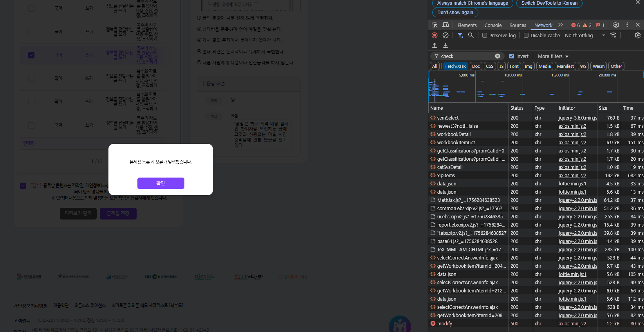Select the failed 'modify' request row
Image resolution: width=644 pixels, height=332 pixels.
click(x=536, y=324)
